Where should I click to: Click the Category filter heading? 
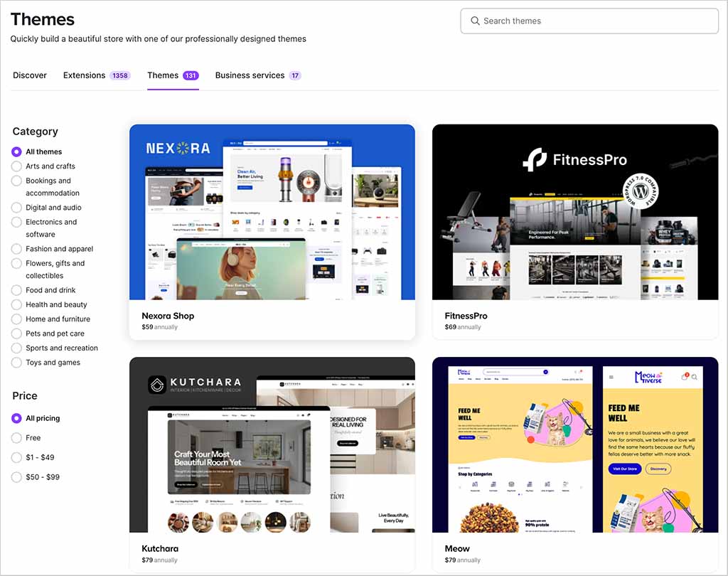pyautogui.click(x=36, y=132)
